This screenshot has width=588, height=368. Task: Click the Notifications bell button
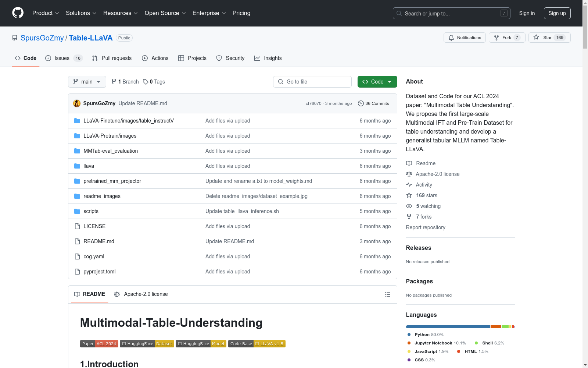(465, 38)
